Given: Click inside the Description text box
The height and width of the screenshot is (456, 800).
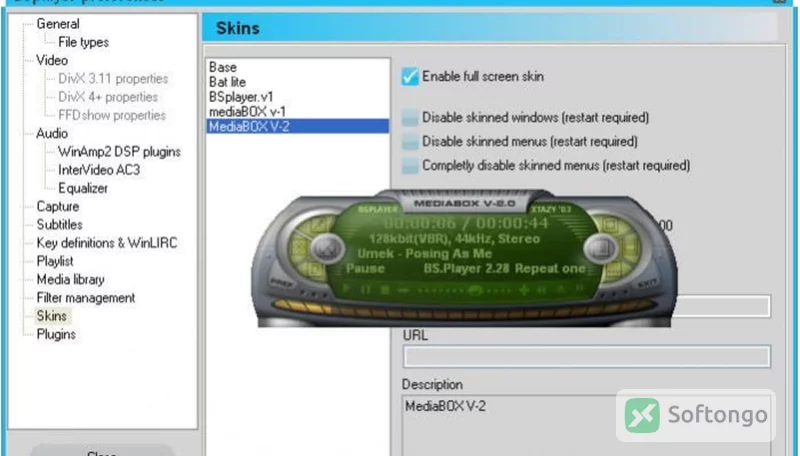Looking at the screenshot, I should (587, 426).
